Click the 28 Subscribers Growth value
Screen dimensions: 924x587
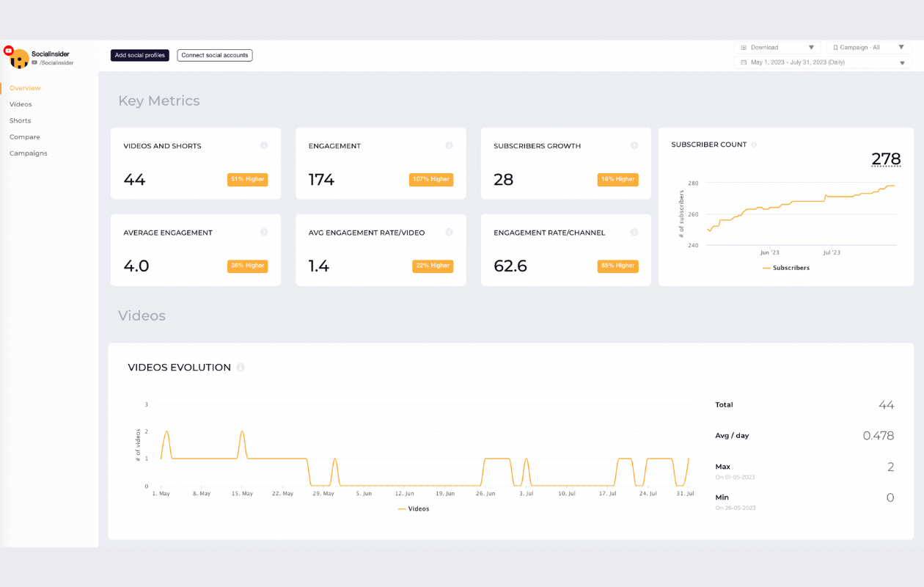(503, 179)
